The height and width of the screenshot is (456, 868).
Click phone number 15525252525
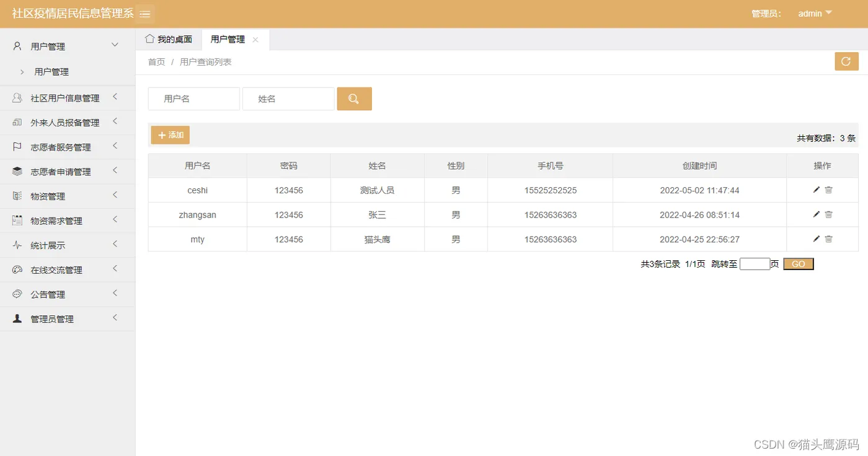pos(551,190)
